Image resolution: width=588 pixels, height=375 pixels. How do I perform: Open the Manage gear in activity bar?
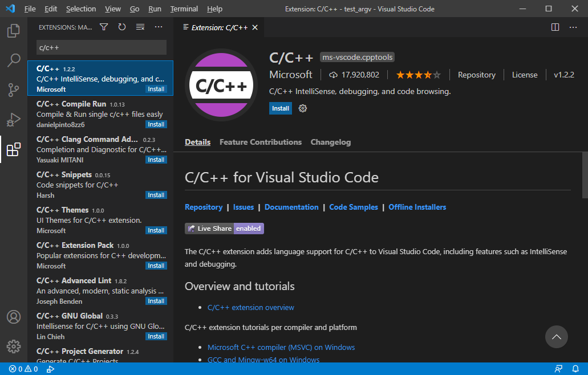tap(14, 347)
